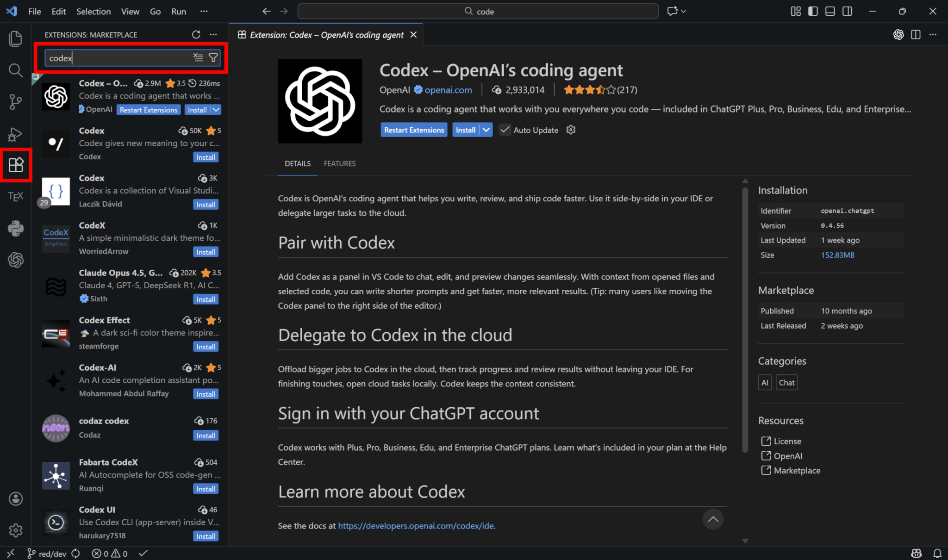
Task: Toggle Auto Update checkbox
Action: coord(505,130)
